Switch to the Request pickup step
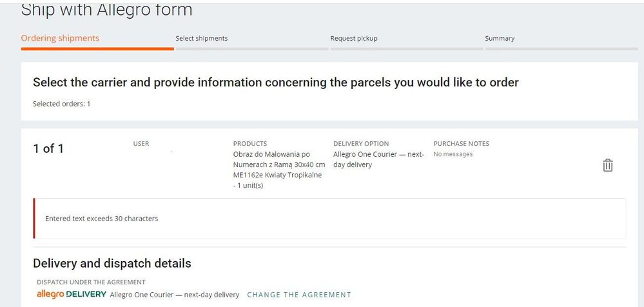Screen dimensions: 644x307 point(354,38)
